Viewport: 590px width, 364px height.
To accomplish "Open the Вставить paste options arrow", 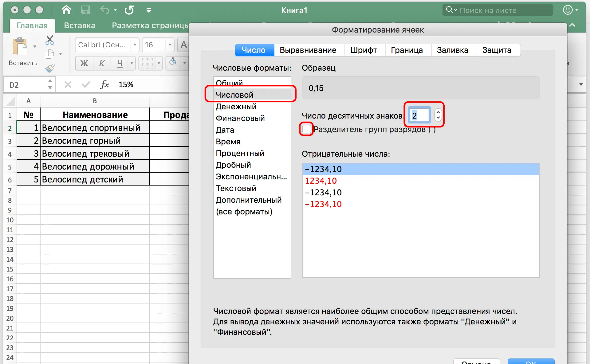I will [x=35, y=46].
